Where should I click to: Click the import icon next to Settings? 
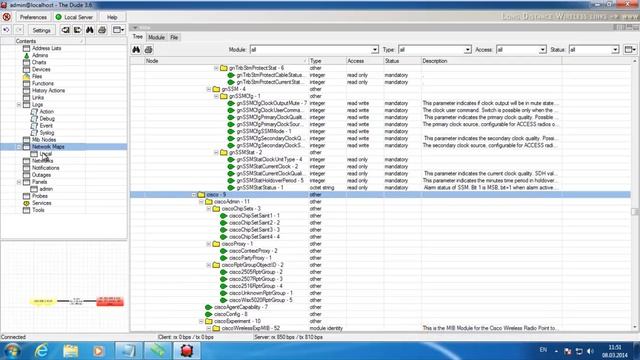pyautogui.click(x=65, y=30)
